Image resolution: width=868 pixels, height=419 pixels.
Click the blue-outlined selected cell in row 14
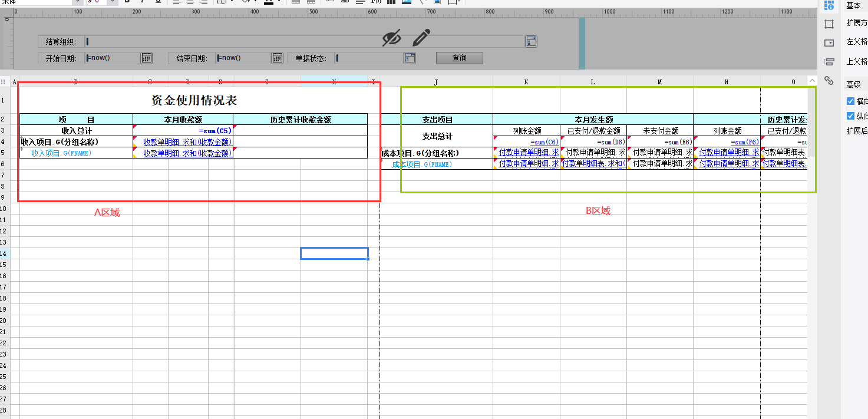tap(334, 253)
